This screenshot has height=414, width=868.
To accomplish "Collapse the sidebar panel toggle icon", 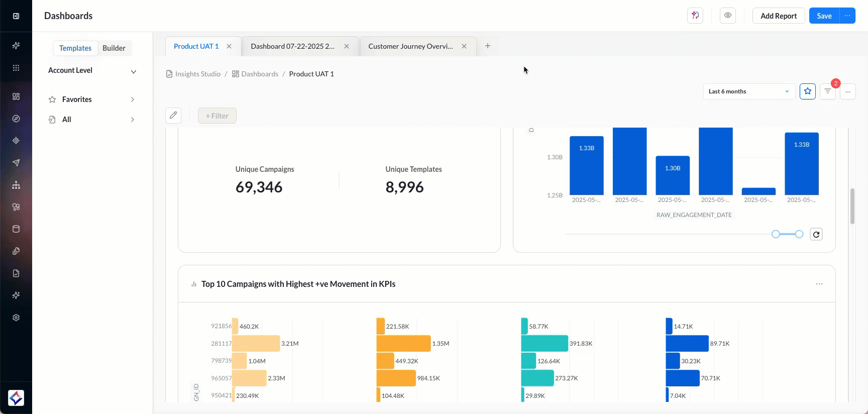I will pyautogui.click(x=16, y=16).
